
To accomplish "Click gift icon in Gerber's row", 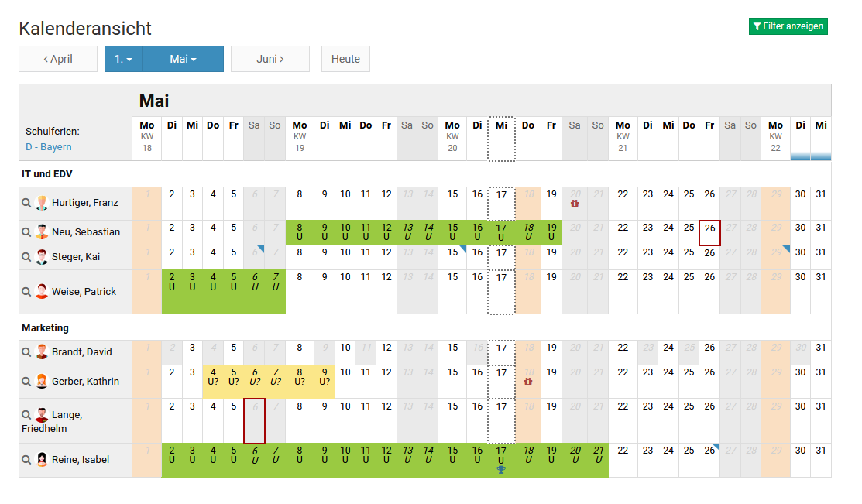I will 528,381.
